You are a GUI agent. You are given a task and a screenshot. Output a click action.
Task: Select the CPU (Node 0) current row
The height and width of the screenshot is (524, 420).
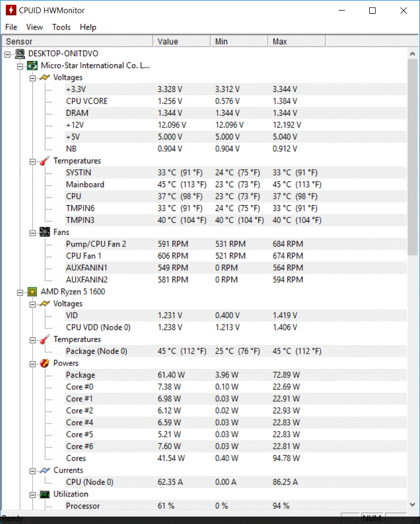[x=236, y=482]
